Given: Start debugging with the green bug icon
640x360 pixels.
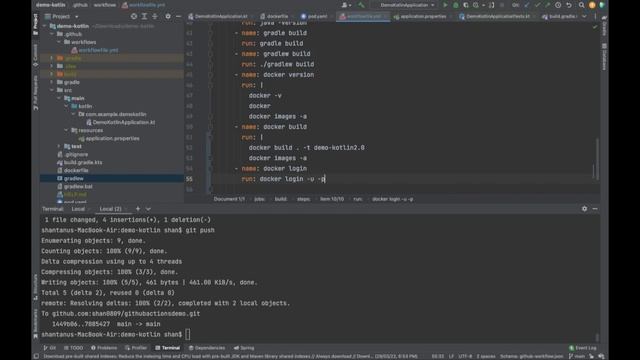Looking at the screenshot, I should coord(456,5).
